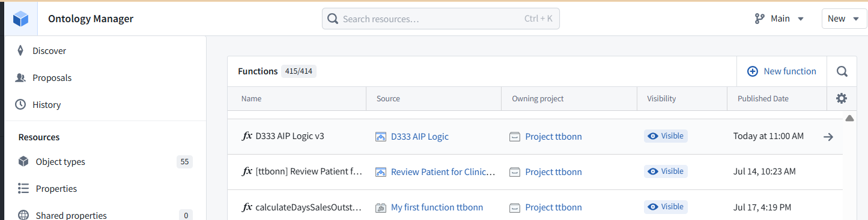Sort by Source column header
The height and width of the screenshot is (220, 868).
(388, 98)
